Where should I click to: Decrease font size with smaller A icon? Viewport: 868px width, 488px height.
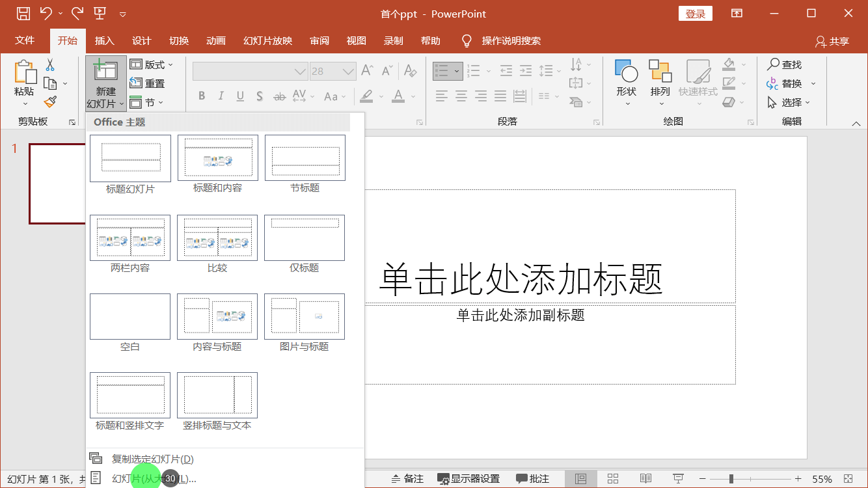387,71
